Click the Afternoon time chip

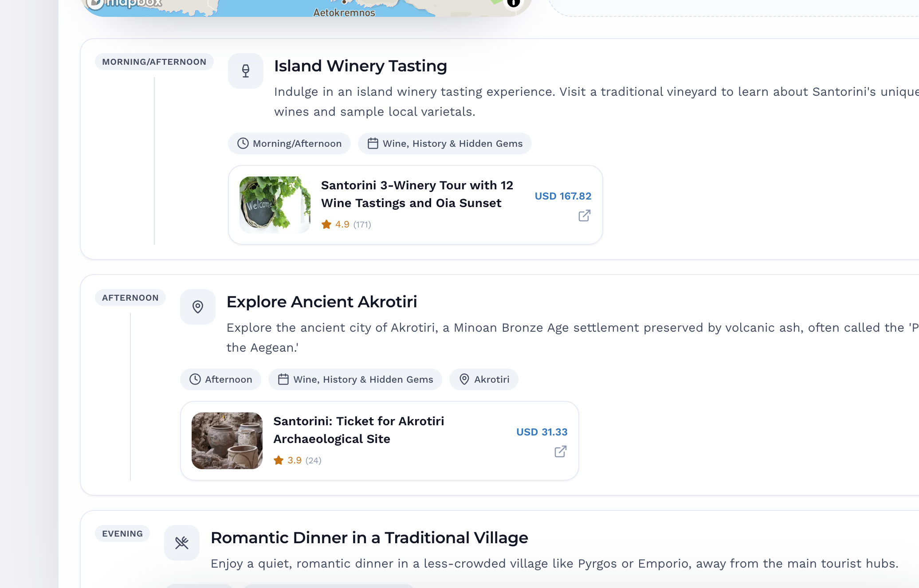coord(220,380)
